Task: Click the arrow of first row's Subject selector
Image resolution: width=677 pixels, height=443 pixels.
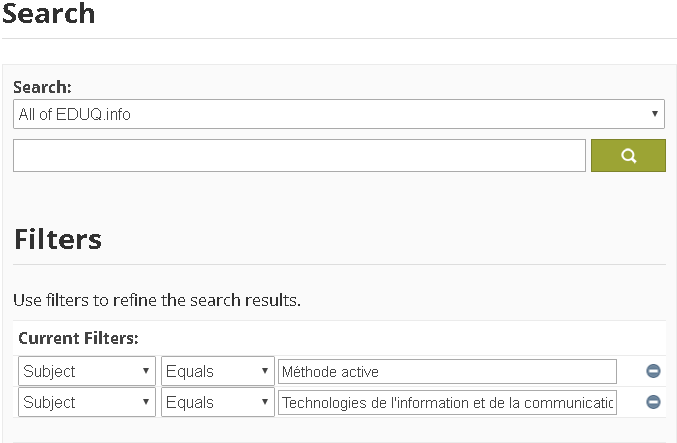Action: [x=146, y=371]
